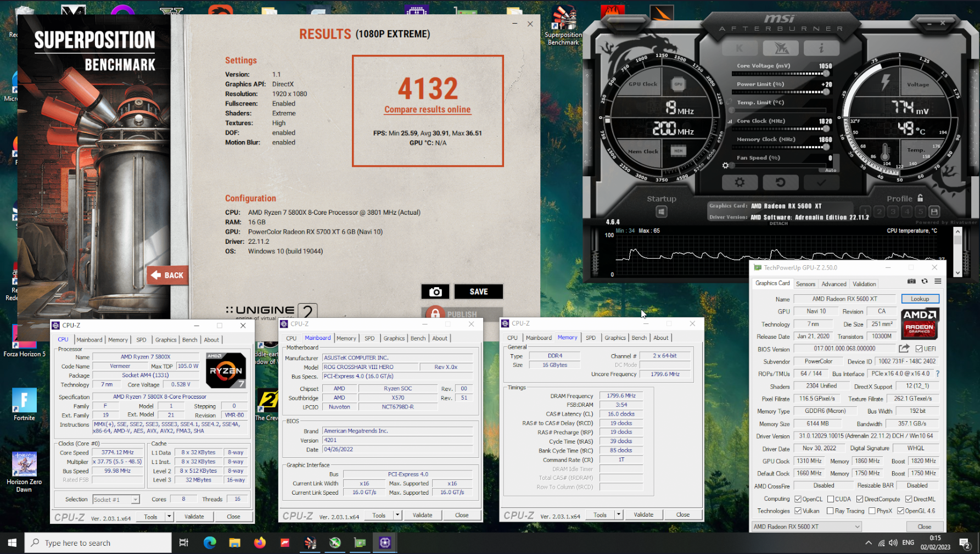This screenshot has height=554, width=980.
Task: Click Close button at bottom of GPU-Z
Action: click(x=924, y=527)
